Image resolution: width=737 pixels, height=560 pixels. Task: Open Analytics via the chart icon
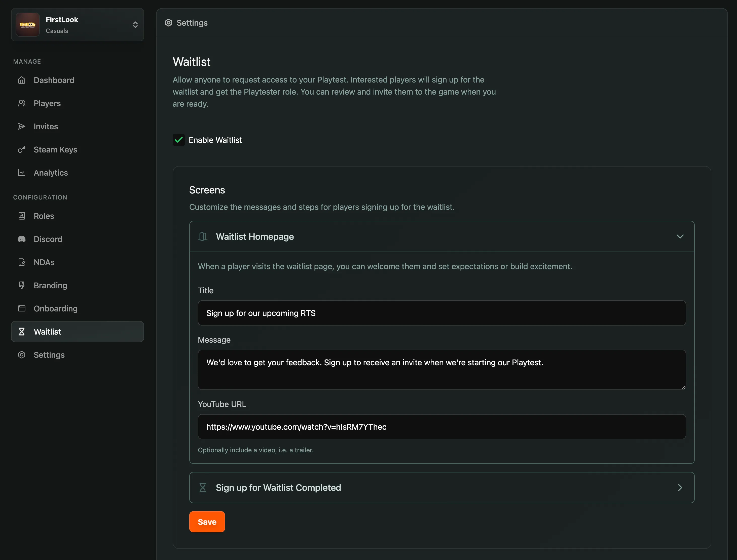click(22, 173)
